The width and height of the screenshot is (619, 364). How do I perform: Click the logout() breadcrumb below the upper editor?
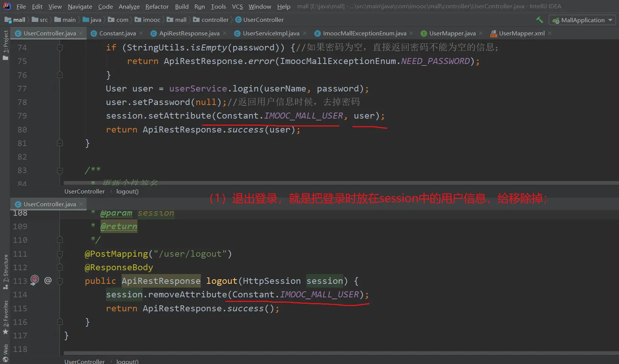(127, 192)
